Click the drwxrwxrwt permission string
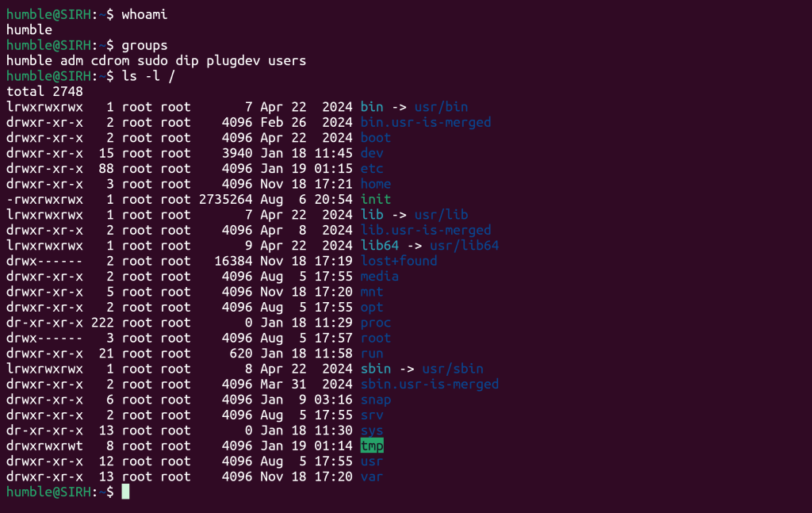 pos(44,446)
